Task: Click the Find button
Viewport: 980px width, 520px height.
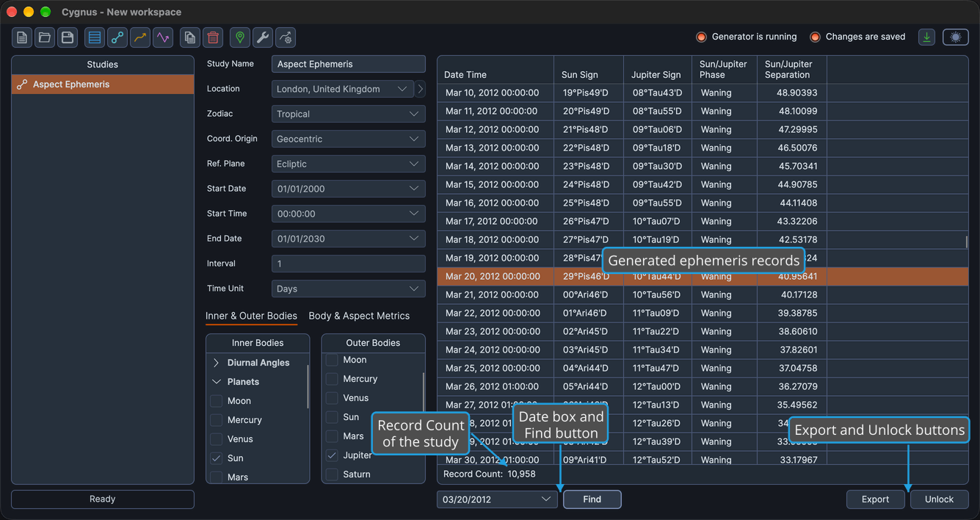Action: (x=592, y=499)
